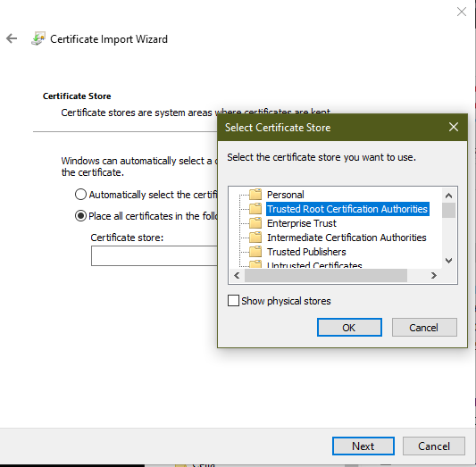Screen dimensions: 476x467
Task: Click the store list scroll left arrow
Action: point(237,275)
